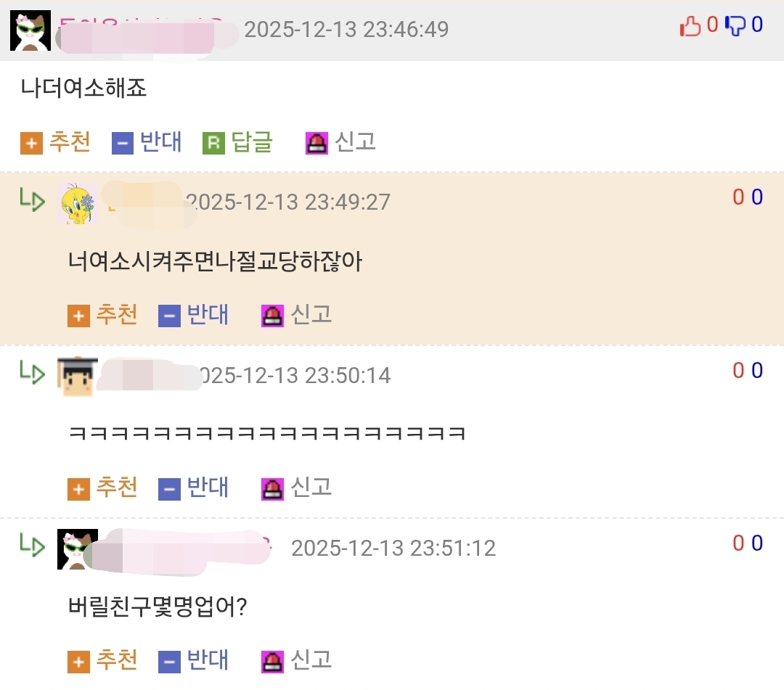The width and height of the screenshot is (784, 690).
Task: Open the cat with sunglasses avatar at top
Action: coord(30,30)
